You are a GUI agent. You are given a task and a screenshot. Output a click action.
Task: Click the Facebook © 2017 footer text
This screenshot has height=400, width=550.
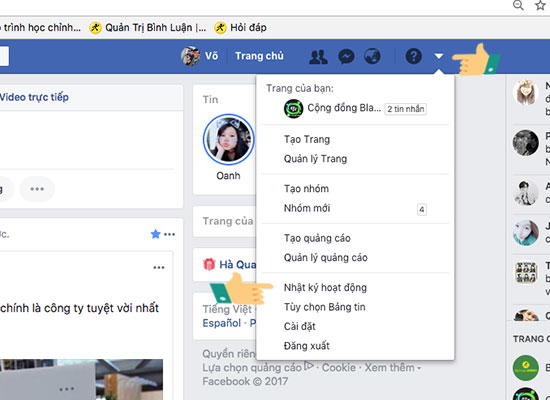[x=245, y=381]
